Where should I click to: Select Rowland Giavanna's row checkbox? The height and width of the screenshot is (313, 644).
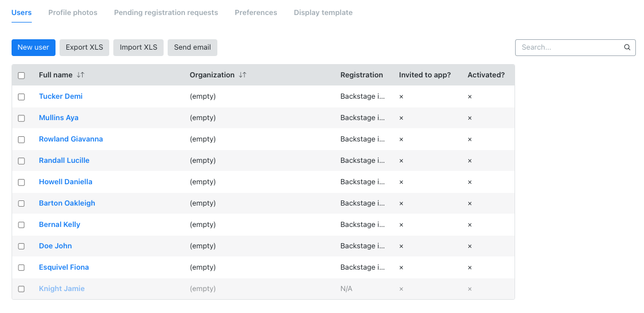coord(21,140)
